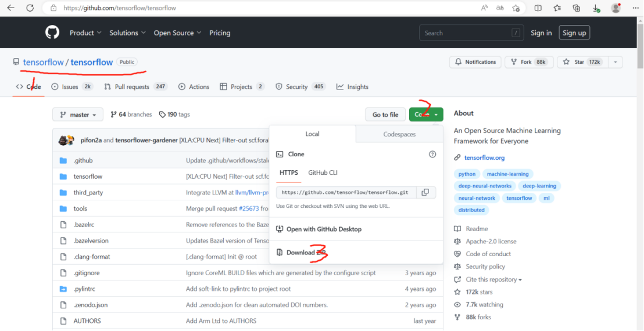Click browser back arrow

tap(10, 8)
